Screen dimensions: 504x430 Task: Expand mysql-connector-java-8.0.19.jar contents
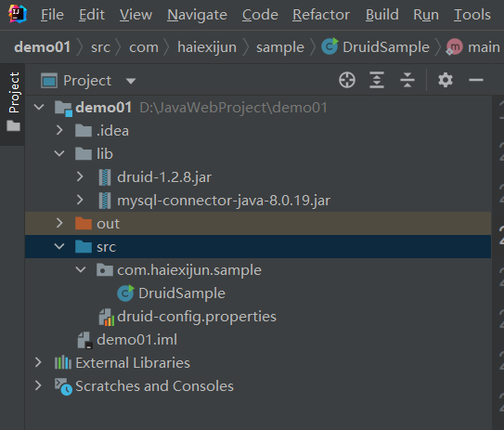click(x=80, y=200)
